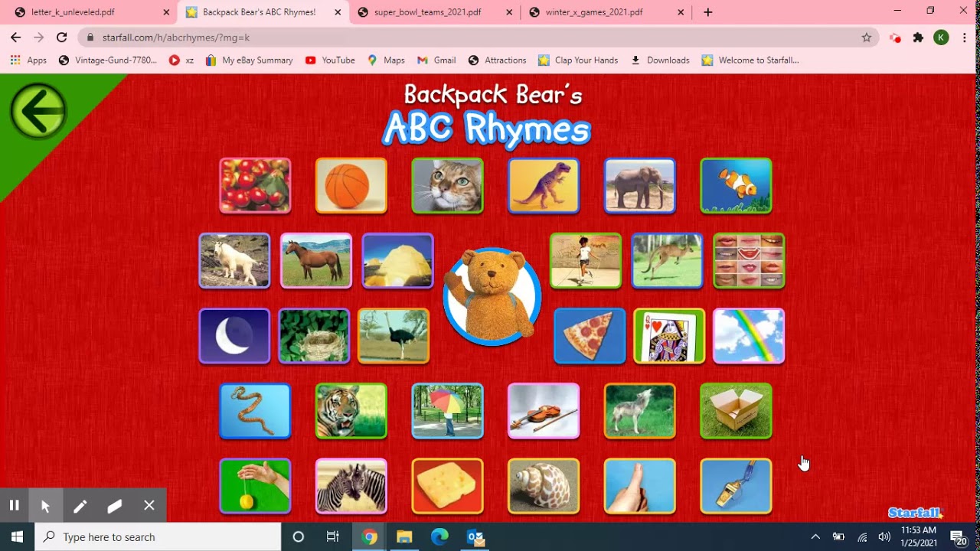Pause the screen recording
This screenshot has height=551, width=980.
(14, 505)
